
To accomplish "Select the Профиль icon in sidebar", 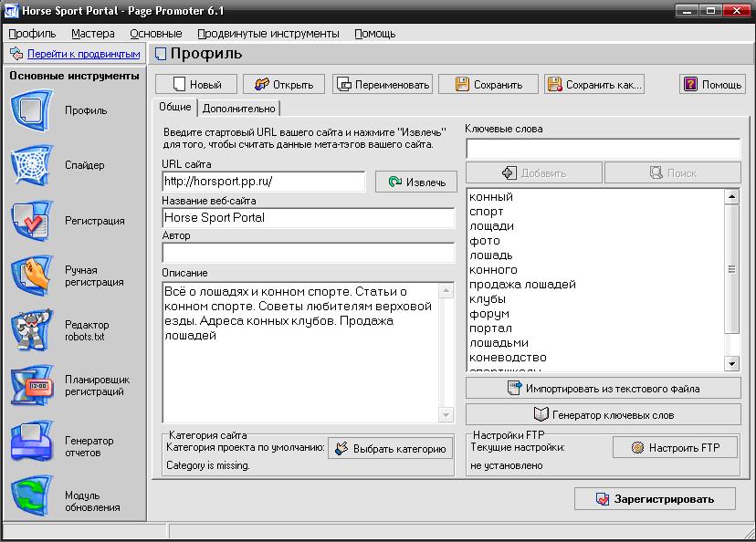I will click(34, 111).
